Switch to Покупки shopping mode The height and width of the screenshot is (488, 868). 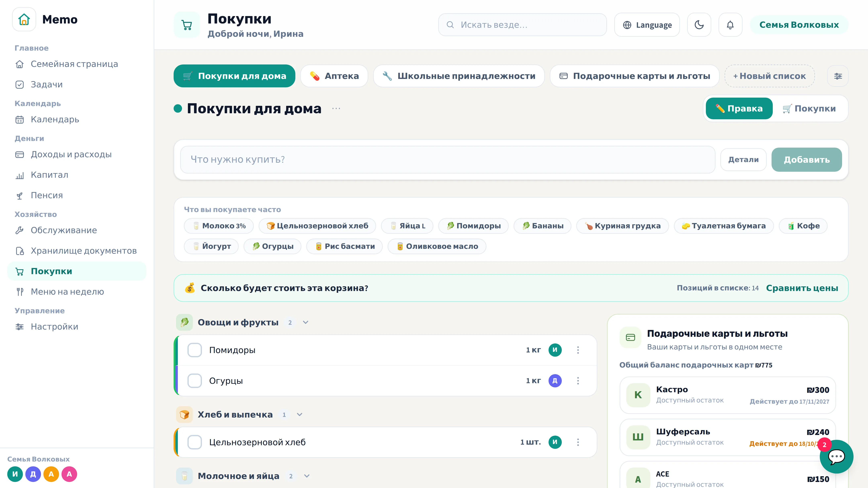click(x=809, y=108)
